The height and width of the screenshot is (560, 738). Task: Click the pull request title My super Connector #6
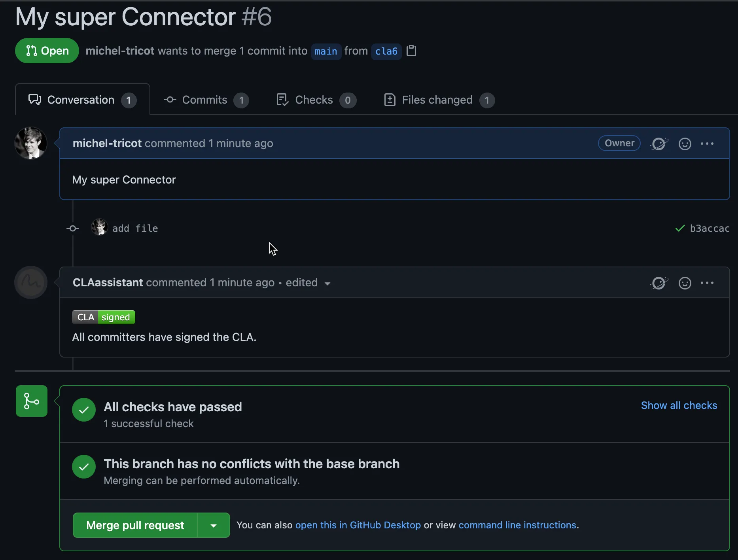144,17
